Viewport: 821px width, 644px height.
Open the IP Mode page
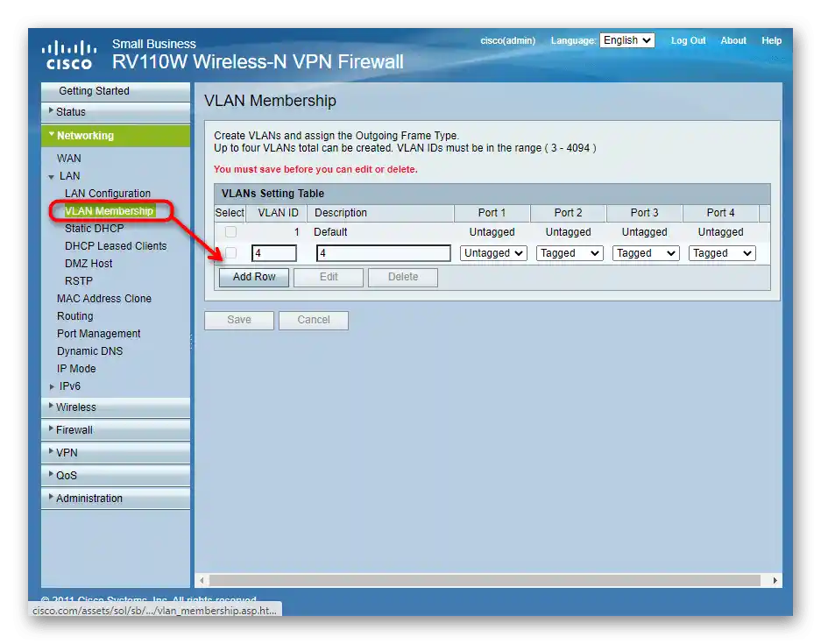pos(76,369)
